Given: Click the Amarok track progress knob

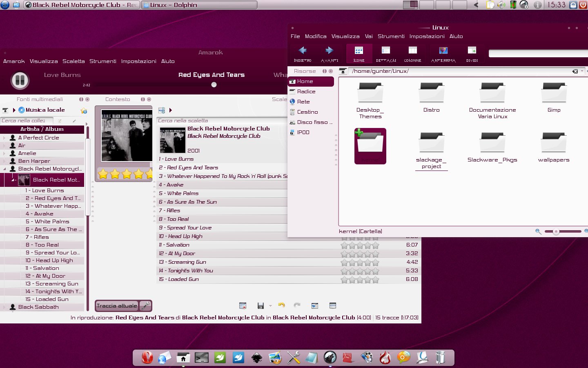Looking at the screenshot, I should (x=214, y=85).
